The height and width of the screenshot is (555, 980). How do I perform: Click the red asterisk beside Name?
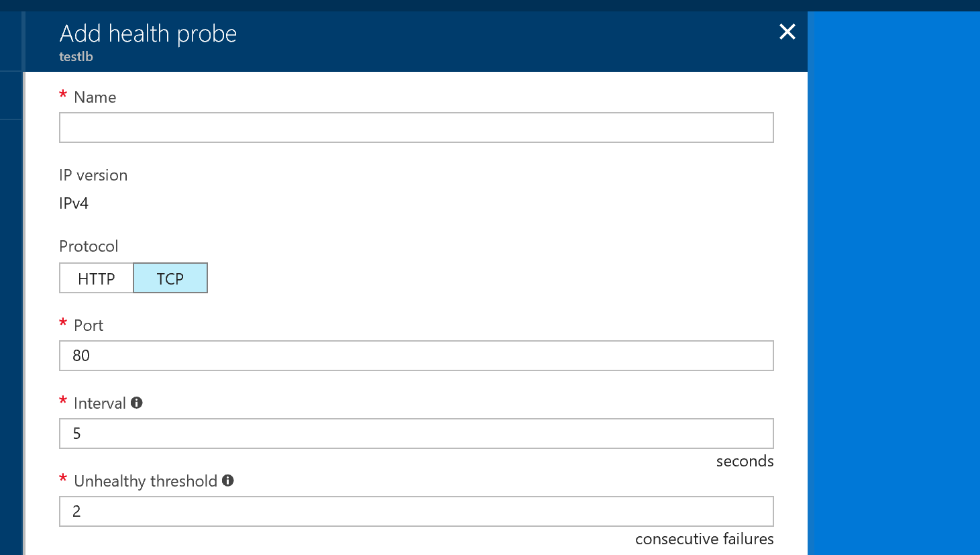point(62,96)
